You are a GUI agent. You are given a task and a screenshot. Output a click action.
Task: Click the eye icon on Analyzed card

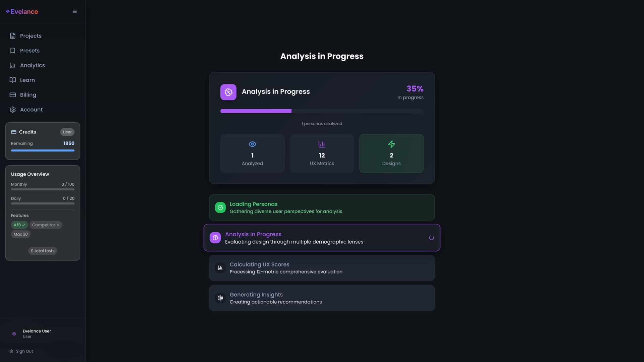[x=252, y=144]
